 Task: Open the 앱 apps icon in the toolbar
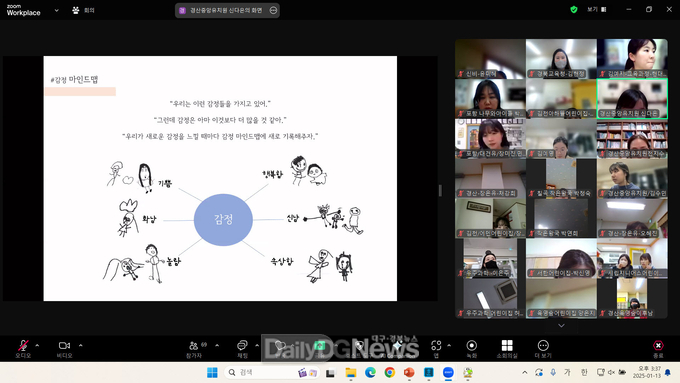click(x=436, y=348)
